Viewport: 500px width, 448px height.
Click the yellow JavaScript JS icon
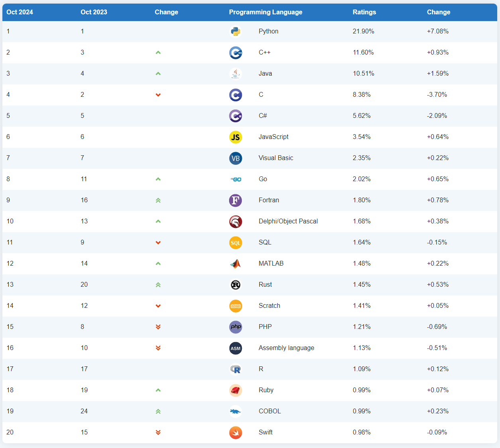point(235,137)
